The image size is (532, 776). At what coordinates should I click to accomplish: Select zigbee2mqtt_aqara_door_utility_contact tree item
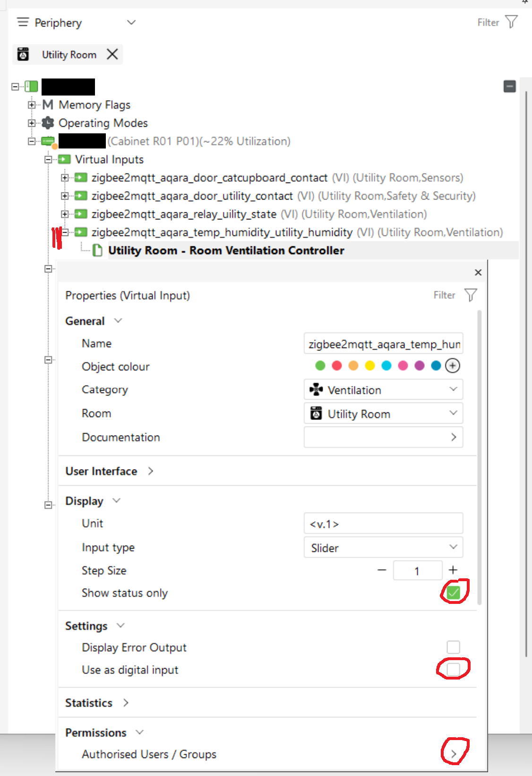(x=192, y=196)
